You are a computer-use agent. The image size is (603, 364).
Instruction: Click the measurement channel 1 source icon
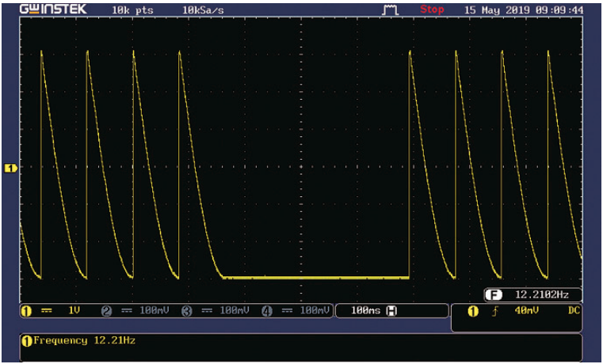(26, 341)
